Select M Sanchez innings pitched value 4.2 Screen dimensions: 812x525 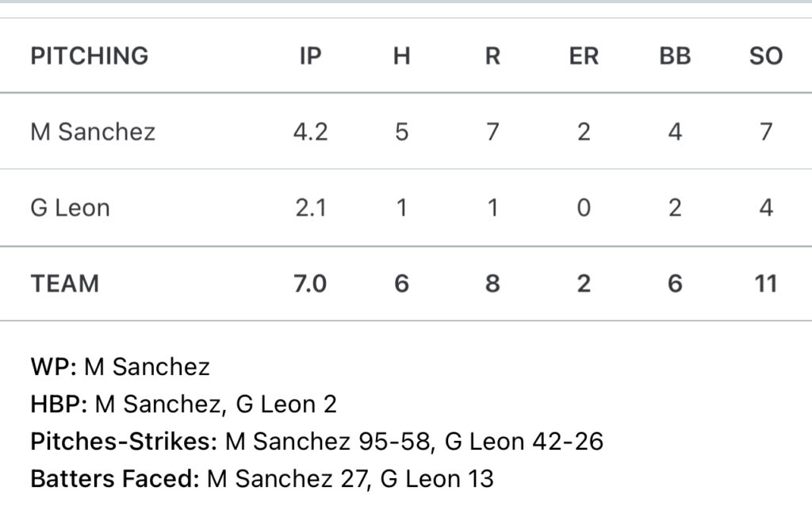point(310,132)
